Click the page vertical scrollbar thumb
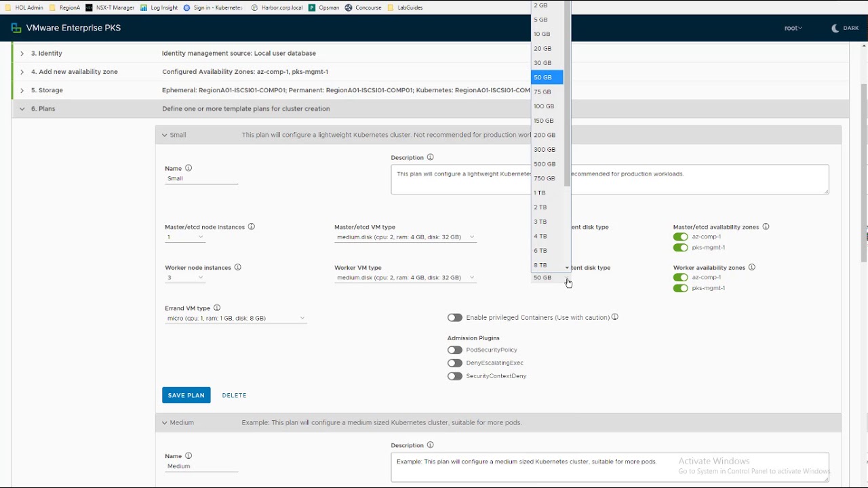868x488 pixels. tap(864, 174)
